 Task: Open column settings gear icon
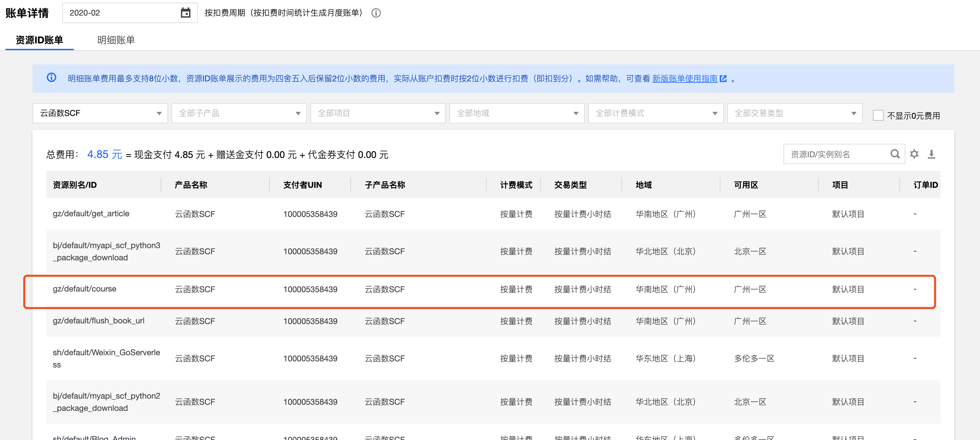914,154
